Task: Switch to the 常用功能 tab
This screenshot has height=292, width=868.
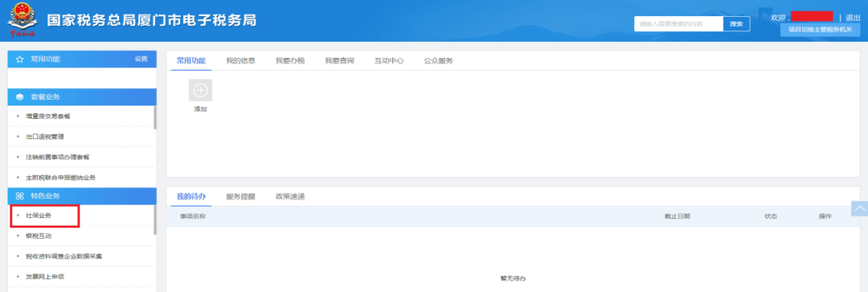Action: pyautogui.click(x=191, y=61)
